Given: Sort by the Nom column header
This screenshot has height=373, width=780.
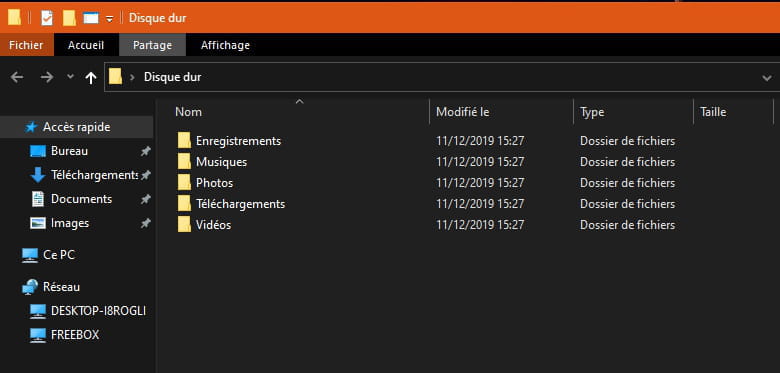Looking at the screenshot, I should point(189,112).
